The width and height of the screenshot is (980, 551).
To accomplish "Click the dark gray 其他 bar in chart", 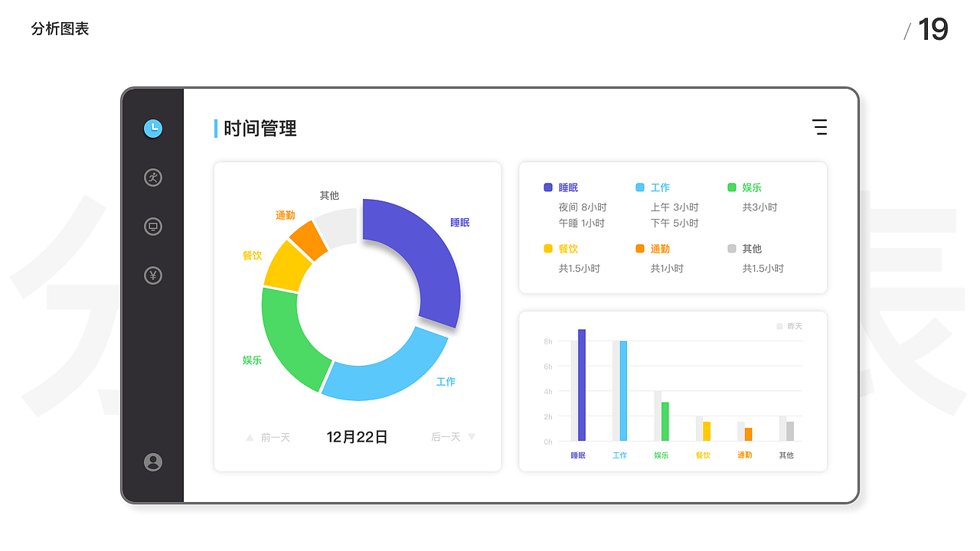I will coord(790,432).
